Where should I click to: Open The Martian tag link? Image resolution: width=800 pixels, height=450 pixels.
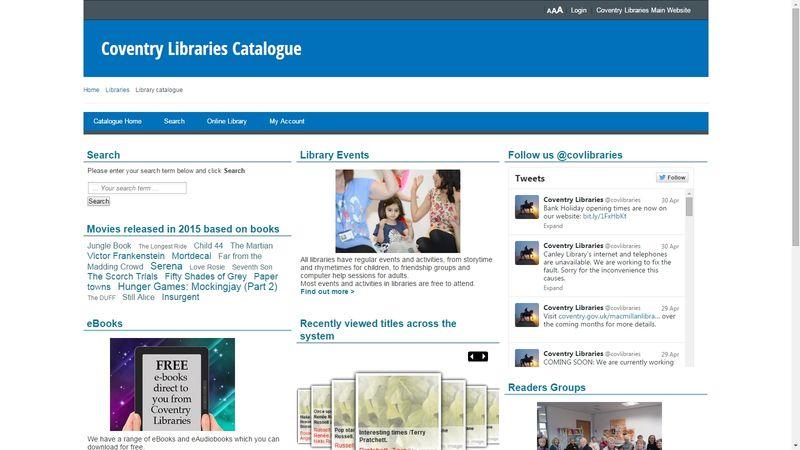click(252, 246)
